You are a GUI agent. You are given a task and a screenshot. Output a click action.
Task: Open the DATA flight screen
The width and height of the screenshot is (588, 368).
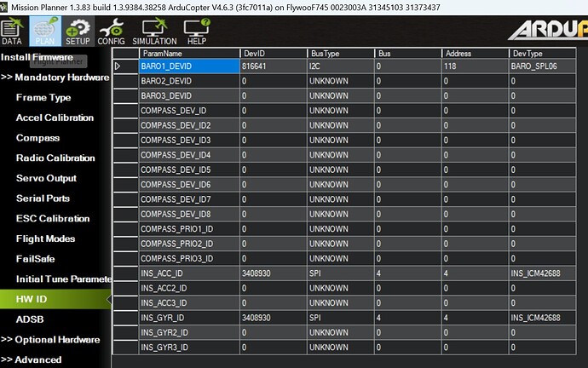[x=12, y=32]
